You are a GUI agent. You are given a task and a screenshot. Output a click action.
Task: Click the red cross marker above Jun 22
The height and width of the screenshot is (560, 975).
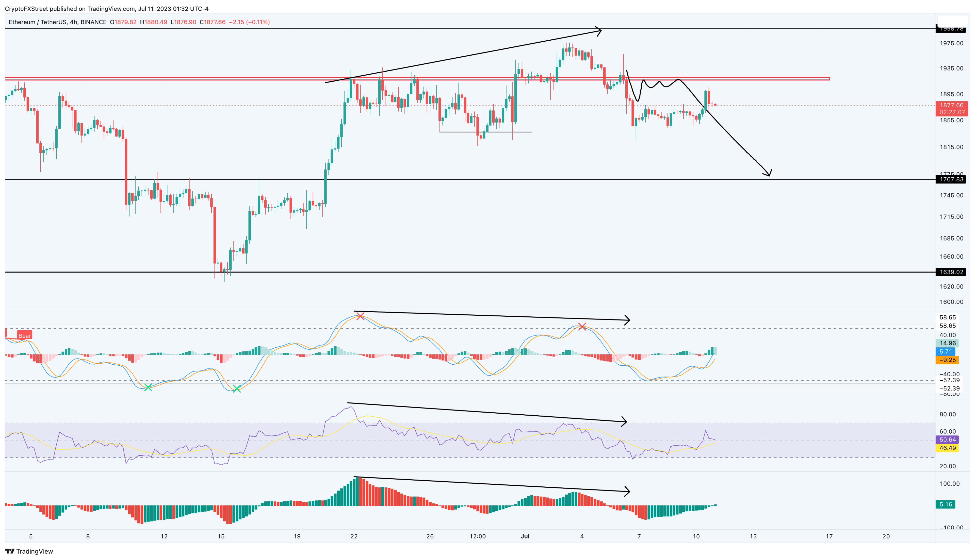point(360,316)
